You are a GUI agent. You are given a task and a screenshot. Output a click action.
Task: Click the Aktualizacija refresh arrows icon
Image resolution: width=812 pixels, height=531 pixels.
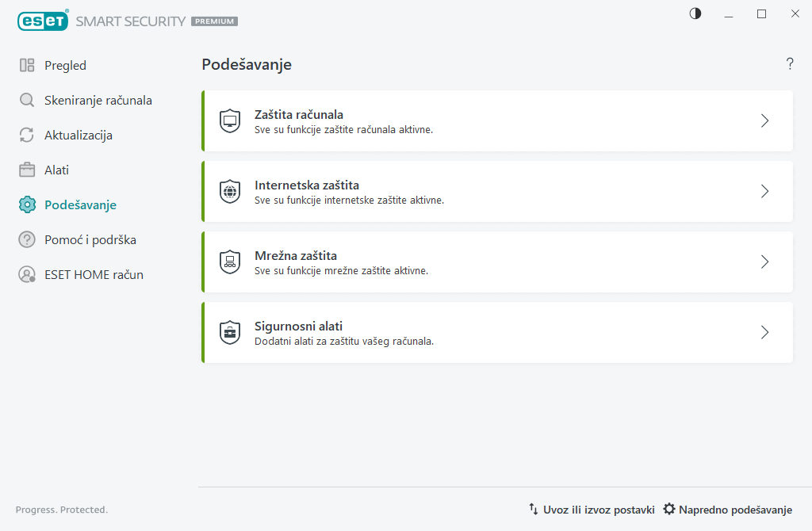click(x=27, y=136)
